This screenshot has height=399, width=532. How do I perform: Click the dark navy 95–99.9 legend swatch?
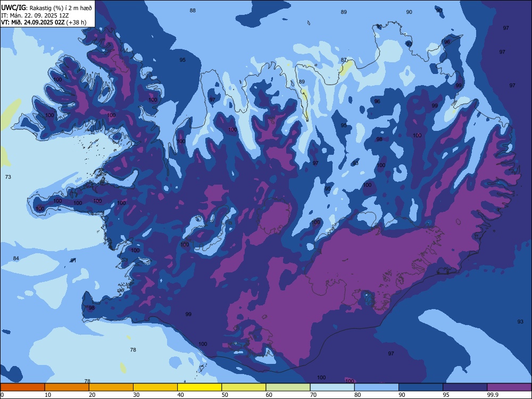pyautogui.click(x=465, y=387)
